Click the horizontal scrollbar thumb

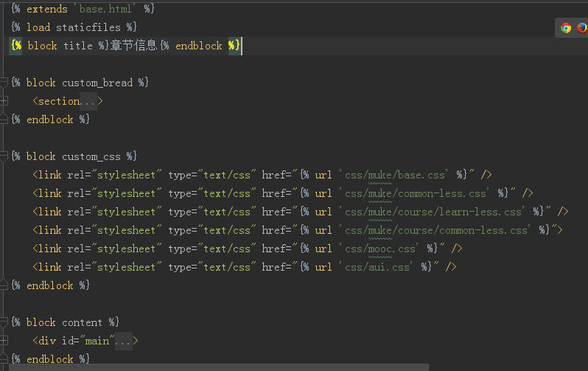[219, 367]
